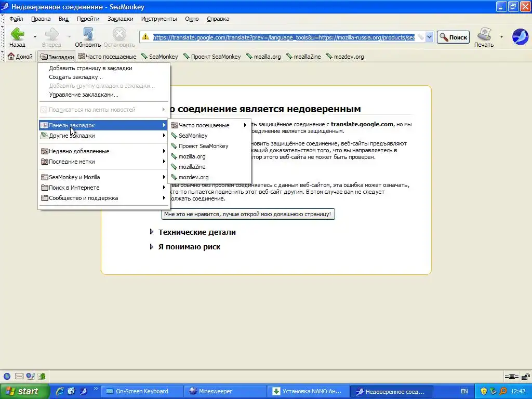The height and width of the screenshot is (399, 532).
Task: Choose Управление закладками…
Action: 103,95
